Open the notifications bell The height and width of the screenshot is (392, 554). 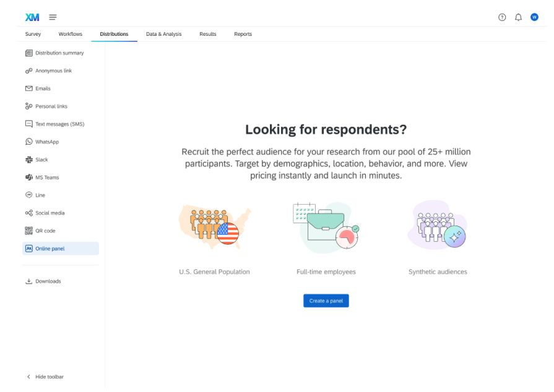(518, 17)
